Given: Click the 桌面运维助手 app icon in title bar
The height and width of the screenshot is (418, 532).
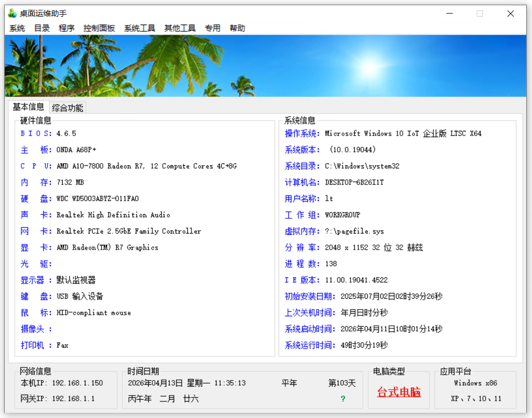Looking at the screenshot, I should [12, 13].
